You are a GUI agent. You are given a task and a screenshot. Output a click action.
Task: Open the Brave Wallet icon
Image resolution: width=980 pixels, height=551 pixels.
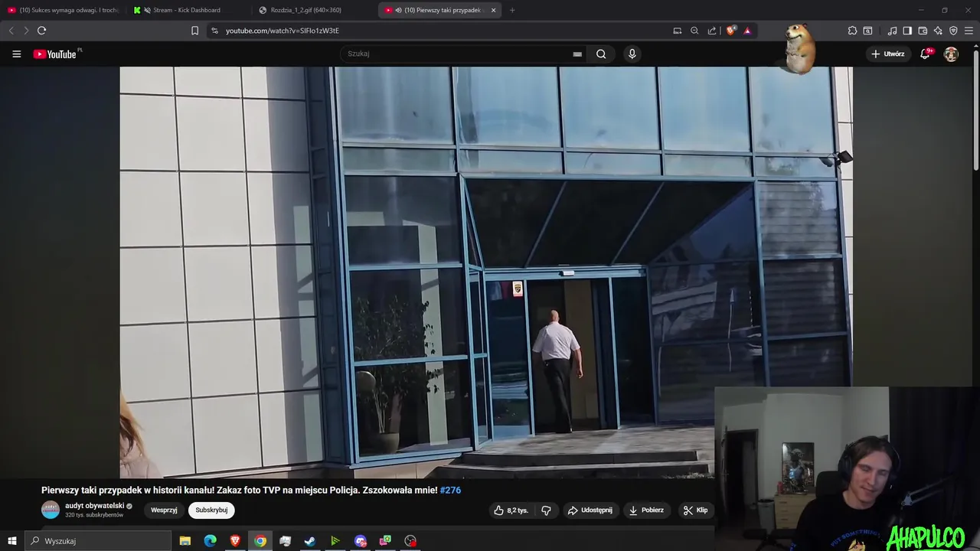click(923, 31)
